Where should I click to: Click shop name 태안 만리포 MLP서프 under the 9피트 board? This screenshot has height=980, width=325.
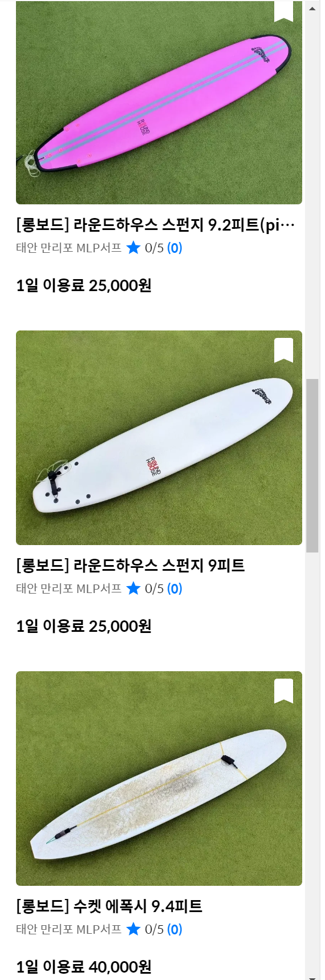68,588
